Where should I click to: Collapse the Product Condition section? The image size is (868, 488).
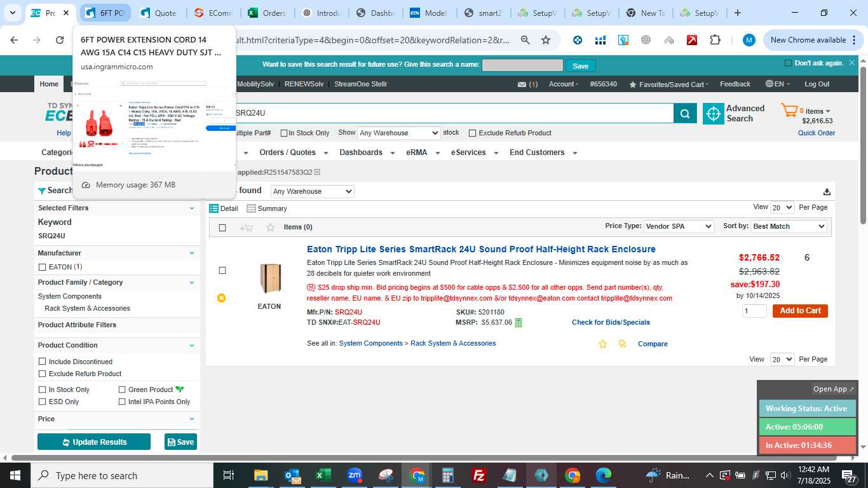point(192,346)
